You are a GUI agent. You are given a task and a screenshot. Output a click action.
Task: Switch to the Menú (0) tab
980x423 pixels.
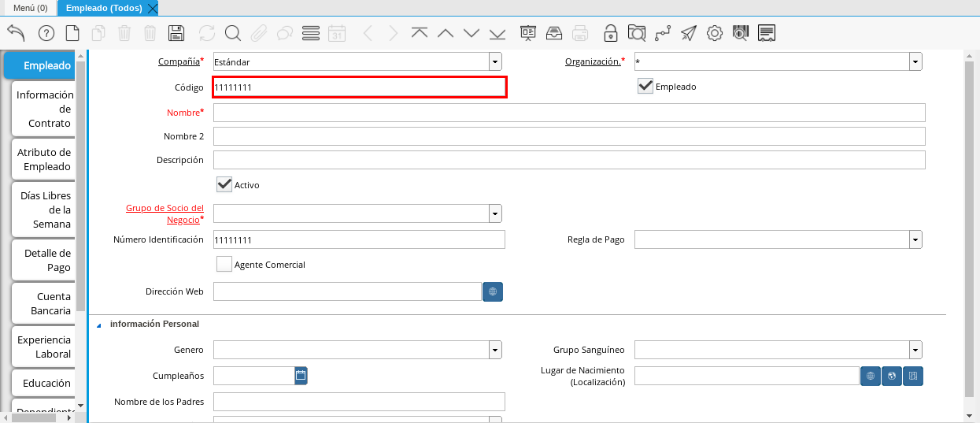(x=31, y=8)
